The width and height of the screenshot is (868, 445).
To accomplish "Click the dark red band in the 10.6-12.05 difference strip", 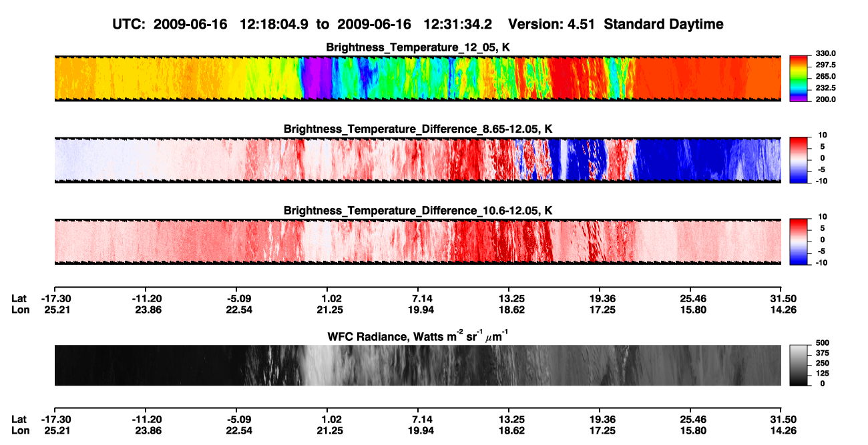I will tap(501, 242).
